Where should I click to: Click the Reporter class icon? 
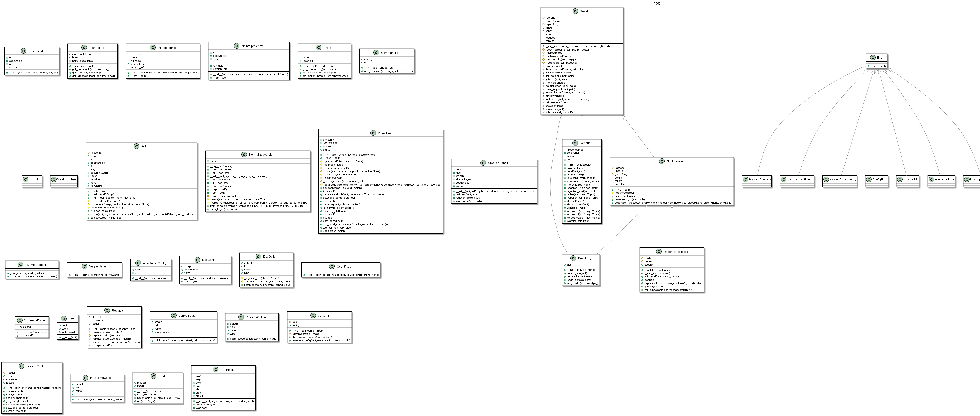pyautogui.click(x=575, y=143)
